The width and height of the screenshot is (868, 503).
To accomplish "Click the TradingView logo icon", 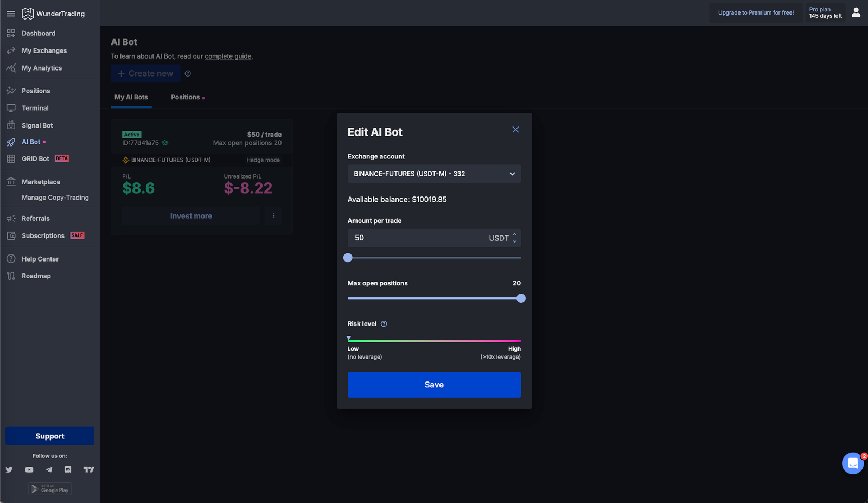I will [88, 470].
